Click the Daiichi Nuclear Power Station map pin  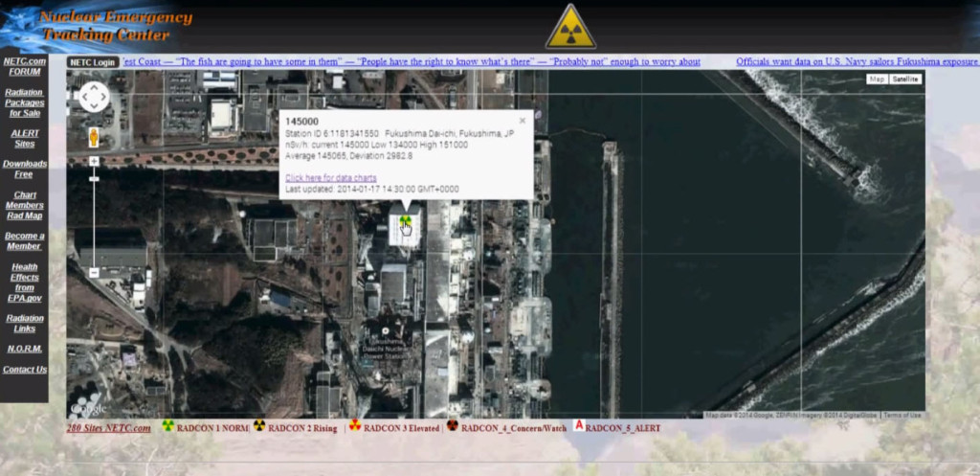[x=386, y=330]
